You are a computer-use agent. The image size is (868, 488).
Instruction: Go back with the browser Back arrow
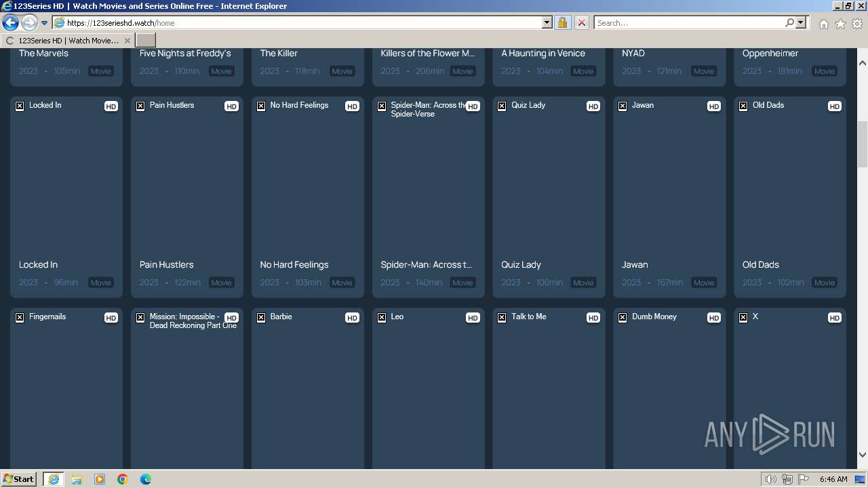[11, 23]
